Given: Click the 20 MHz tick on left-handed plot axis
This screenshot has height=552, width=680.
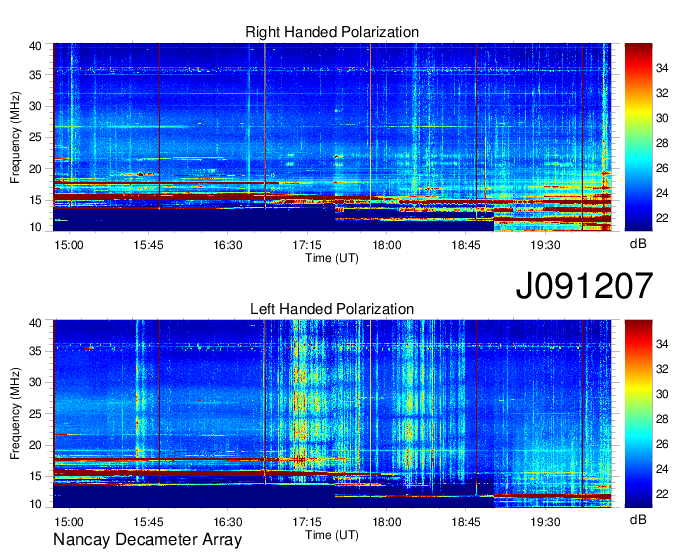Looking at the screenshot, I should click(35, 445).
